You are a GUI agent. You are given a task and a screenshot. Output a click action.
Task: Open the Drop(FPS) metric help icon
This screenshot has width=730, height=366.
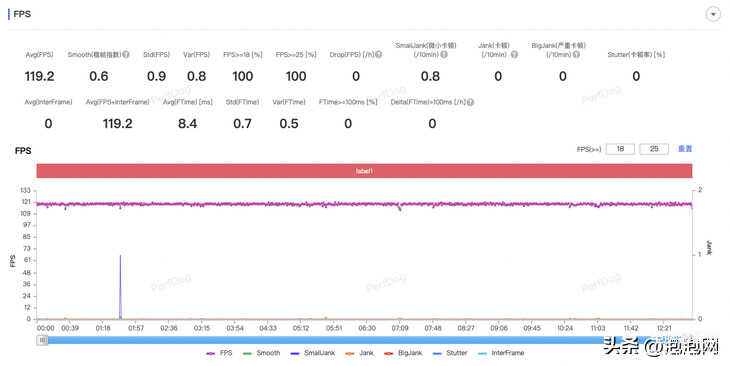(378, 54)
